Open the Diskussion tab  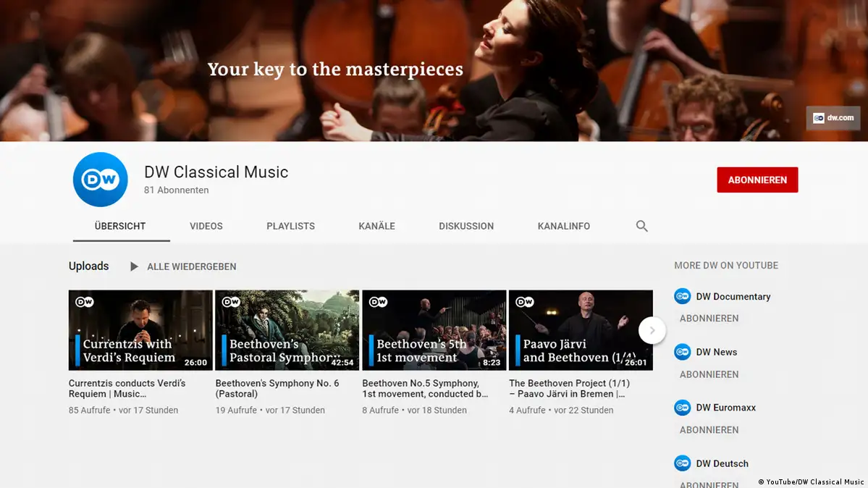click(x=466, y=226)
